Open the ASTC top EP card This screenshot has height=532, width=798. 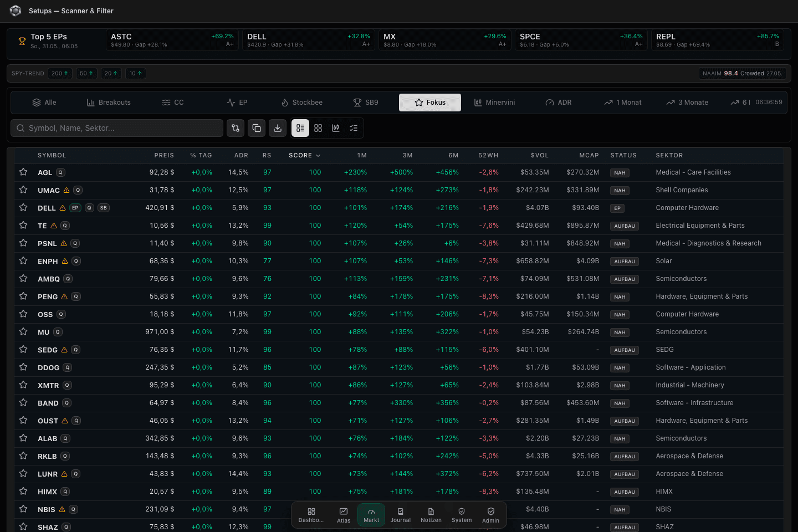172,40
